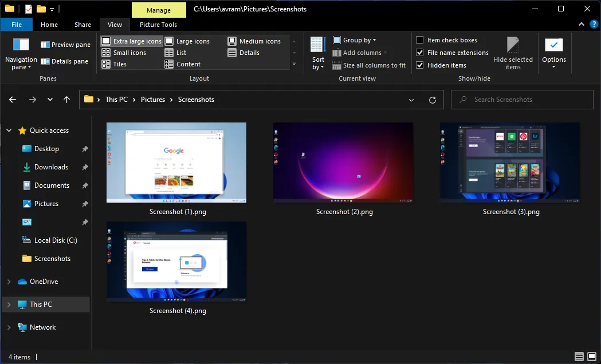Open Screenshot (3).png thumbnail

pyautogui.click(x=509, y=162)
